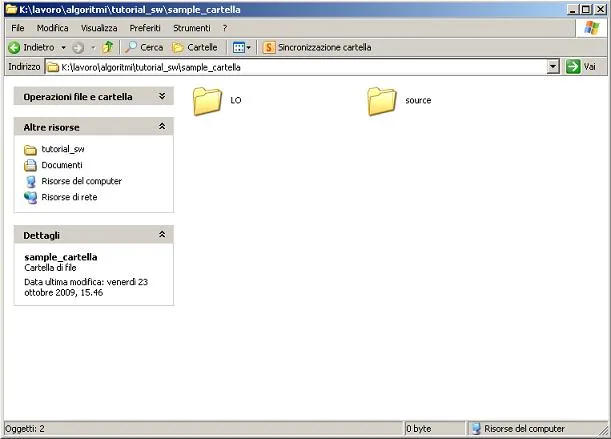Go up one folder level icon
This screenshot has height=439, width=611.
click(x=108, y=47)
